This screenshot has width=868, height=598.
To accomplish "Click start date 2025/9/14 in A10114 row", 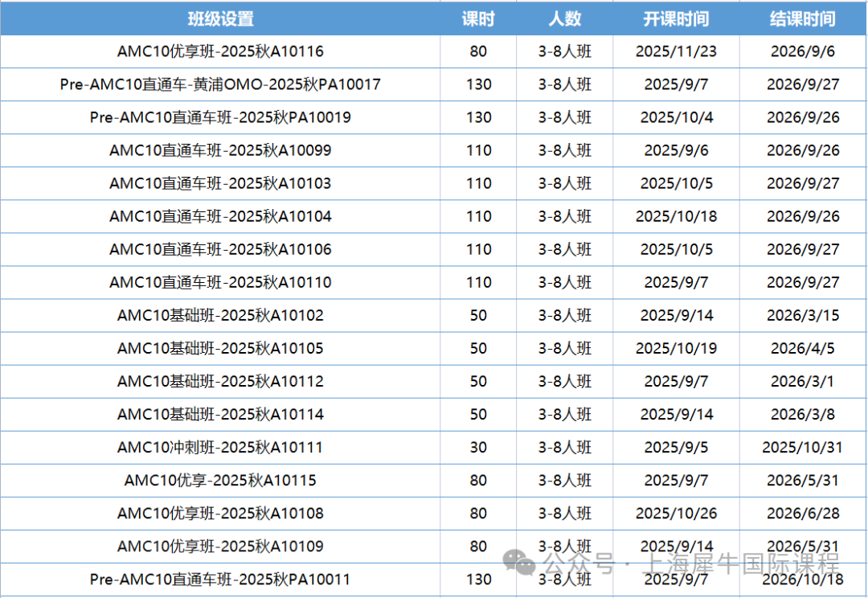I will 677,414.
